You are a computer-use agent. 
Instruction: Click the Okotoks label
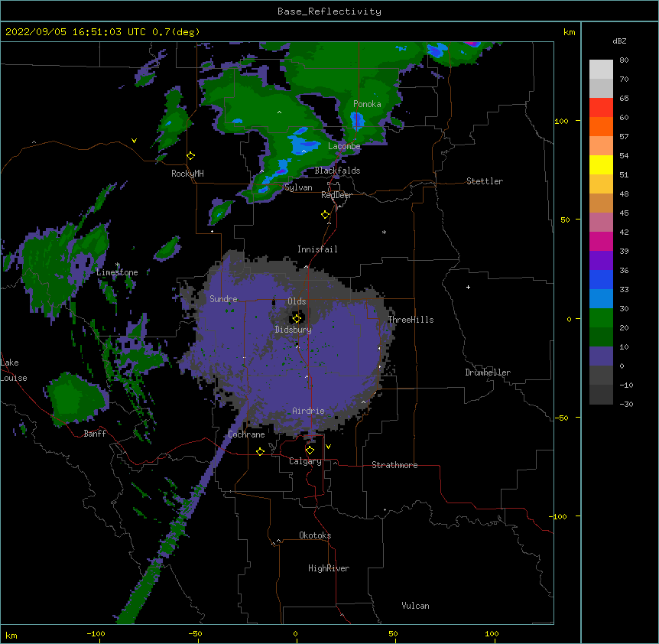[x=315, y=535]
